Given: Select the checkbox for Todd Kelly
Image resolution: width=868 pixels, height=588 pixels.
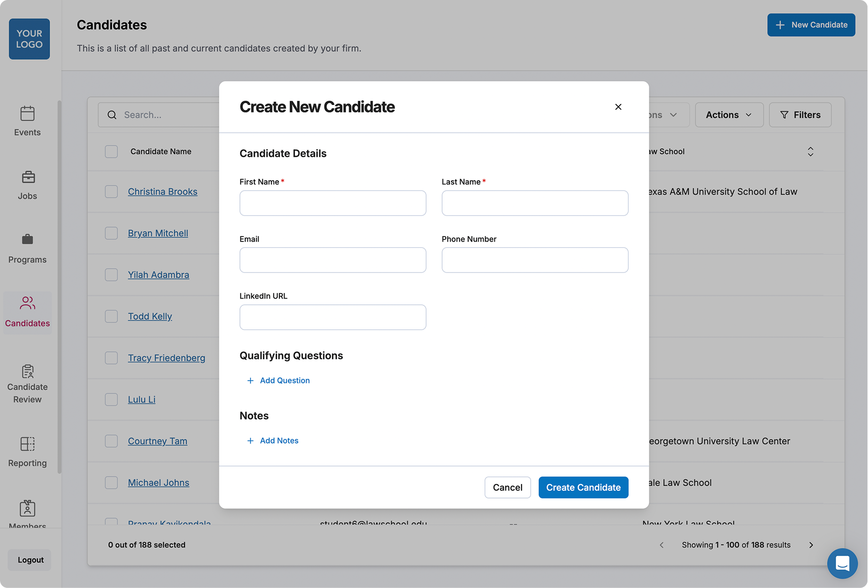Looking at the screenshot, I should (111, 316).
